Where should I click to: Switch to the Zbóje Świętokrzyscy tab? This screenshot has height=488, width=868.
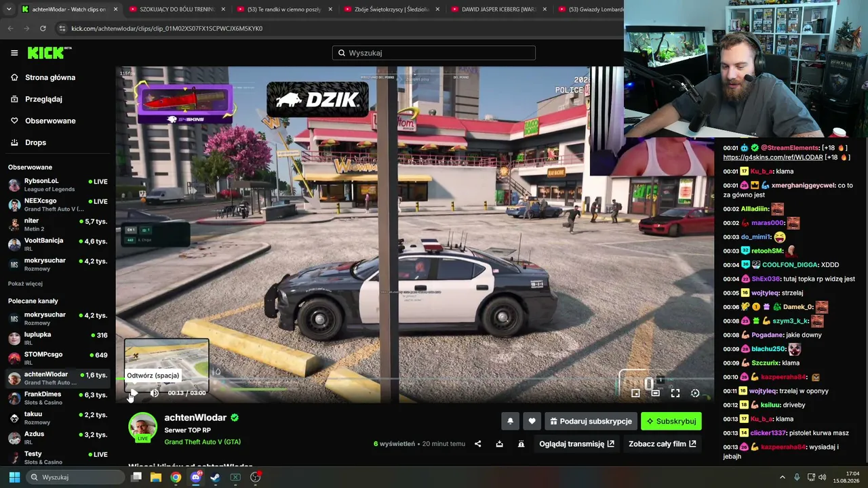pos(392,9)
